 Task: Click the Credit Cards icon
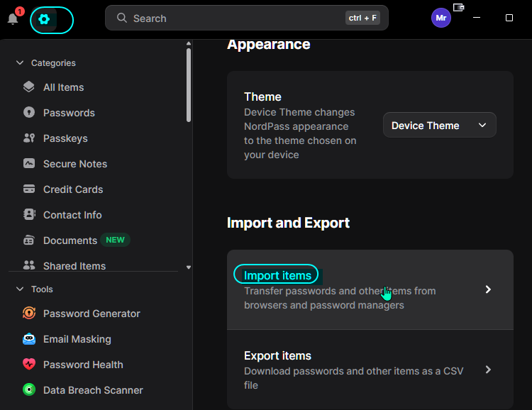(29, 189)
